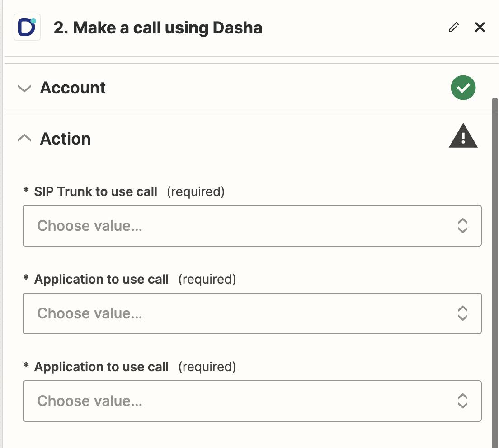
Task: Open the second Application to use call dropdown
Action: coord(244,401)
